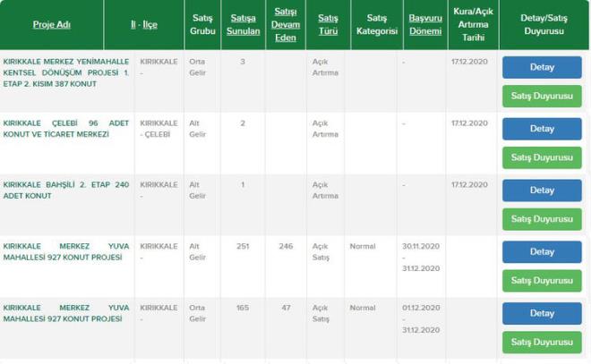Click Detay for Yuva Mahallesi Alt Gelir row
Screen dimensions: 591x364
[x=542, y=252]
